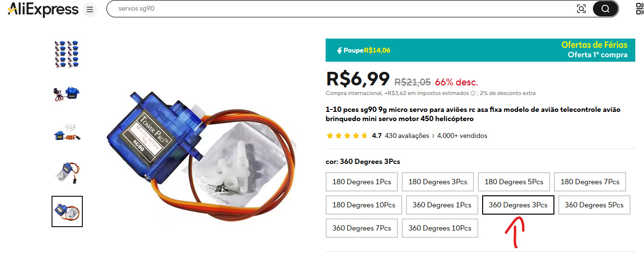The height and width of the screenshot is (272, 644).
Task: Open the QR code icon
Action: 640,9
